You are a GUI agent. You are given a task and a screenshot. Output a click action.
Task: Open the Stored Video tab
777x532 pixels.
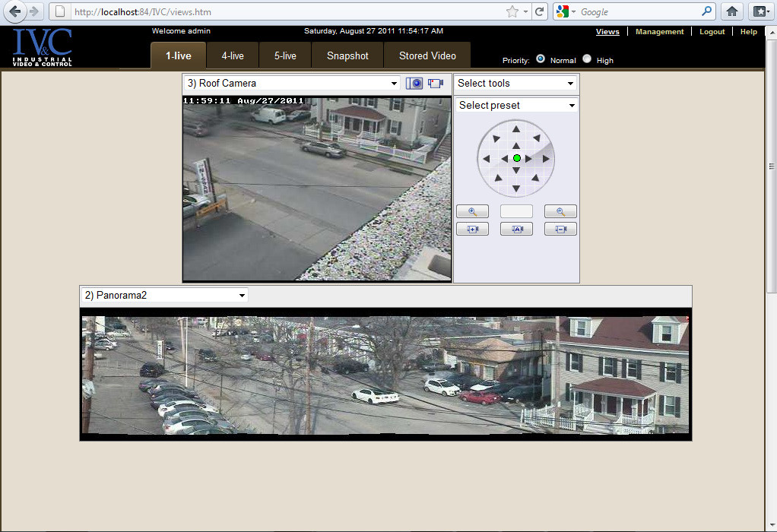click(427, 55)
